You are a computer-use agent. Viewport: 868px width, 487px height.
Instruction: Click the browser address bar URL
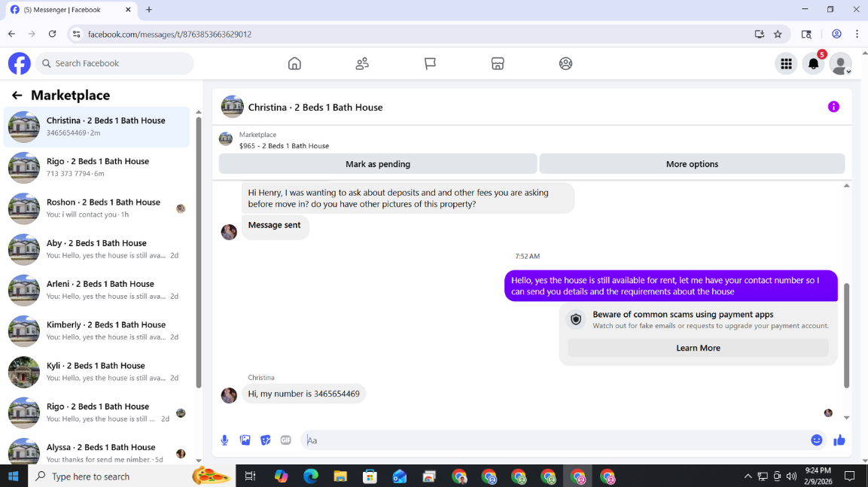[169, 35]
